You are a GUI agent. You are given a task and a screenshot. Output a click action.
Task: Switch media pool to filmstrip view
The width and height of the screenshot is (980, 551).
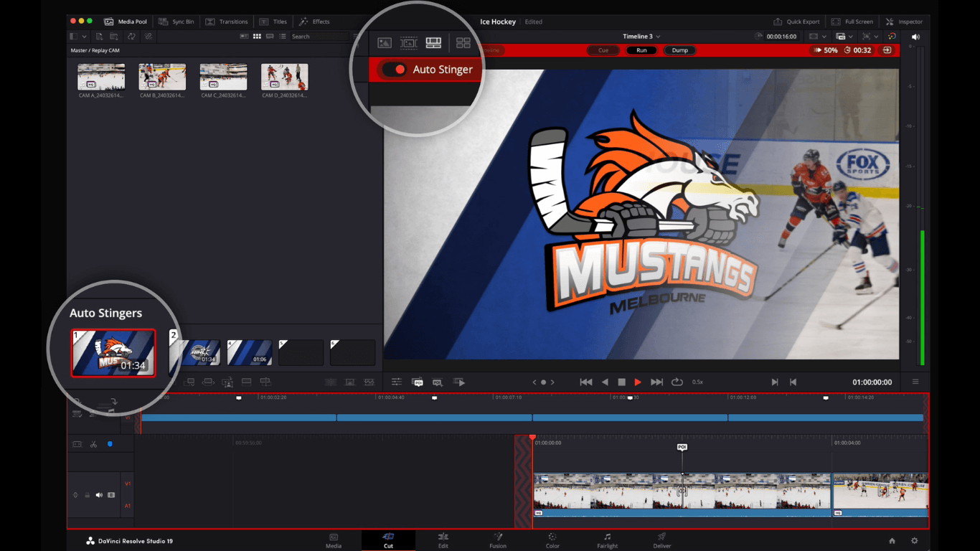coord(270,36)
